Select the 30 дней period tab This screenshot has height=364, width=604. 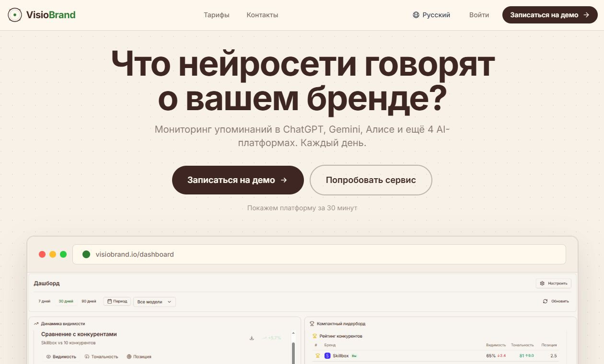(x=66, y=301)
